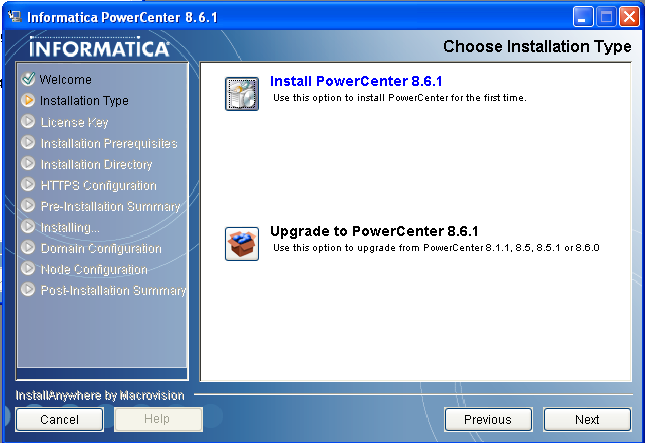Click the step icon beside Domain Configuration

[28, 247]
